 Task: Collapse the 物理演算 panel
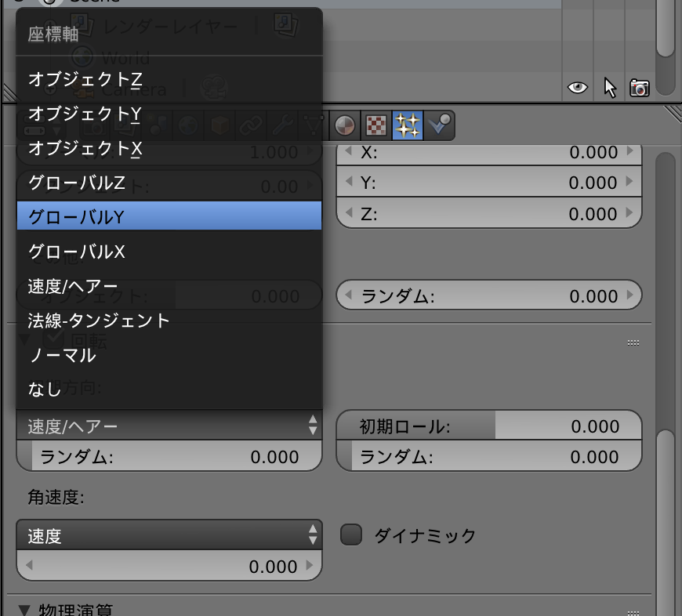click(x=25, y=610)
